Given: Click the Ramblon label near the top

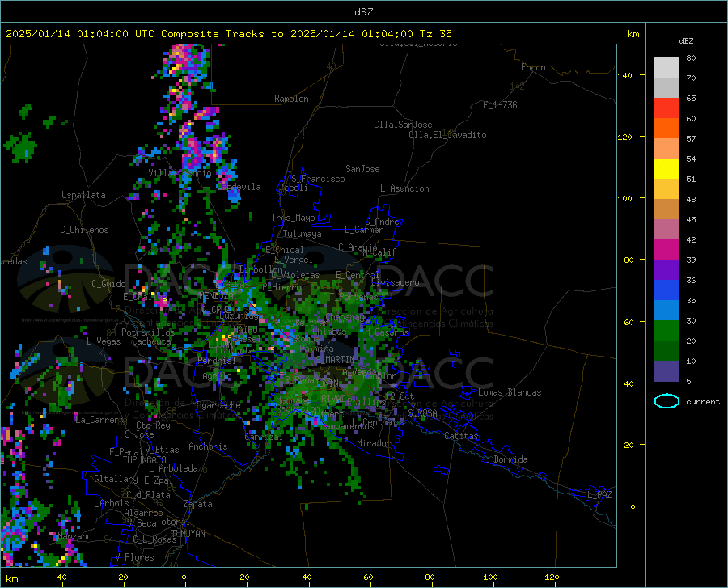Looking at the screenshot, I should tap(291, 99).
